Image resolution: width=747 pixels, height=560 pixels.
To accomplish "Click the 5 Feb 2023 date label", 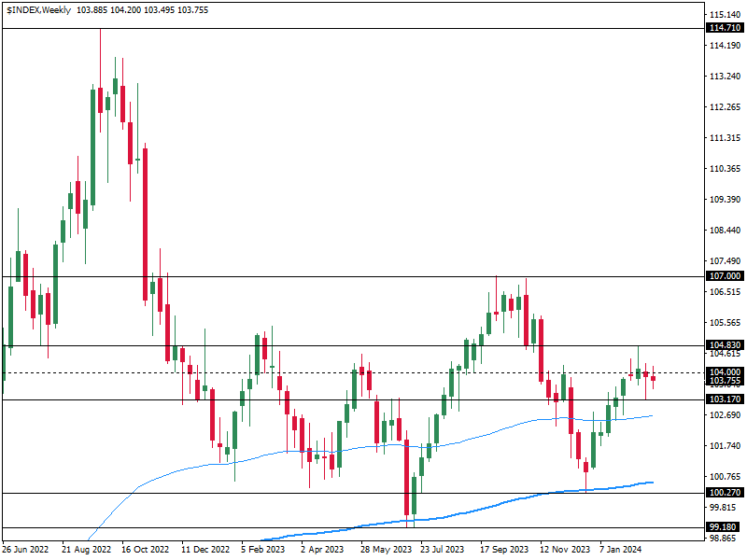I will [263, 550].
